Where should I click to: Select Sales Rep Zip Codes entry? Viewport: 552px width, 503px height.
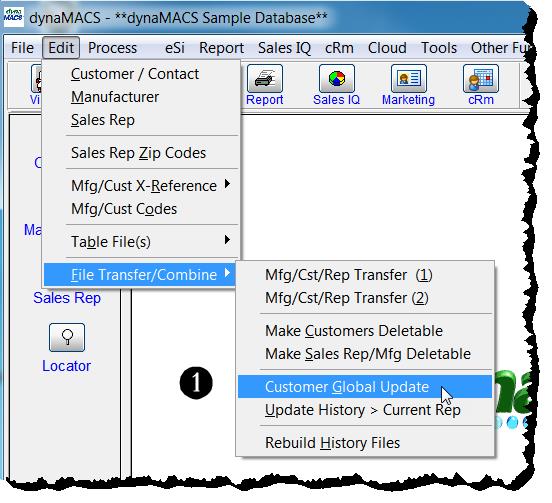click(x=141, y=153)
